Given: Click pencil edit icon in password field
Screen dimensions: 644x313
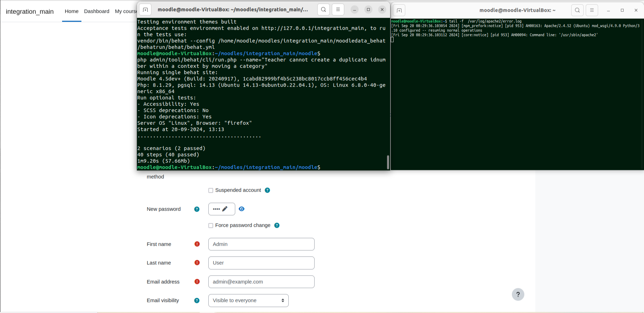Looking at the screenshot, I should point(225,209).
